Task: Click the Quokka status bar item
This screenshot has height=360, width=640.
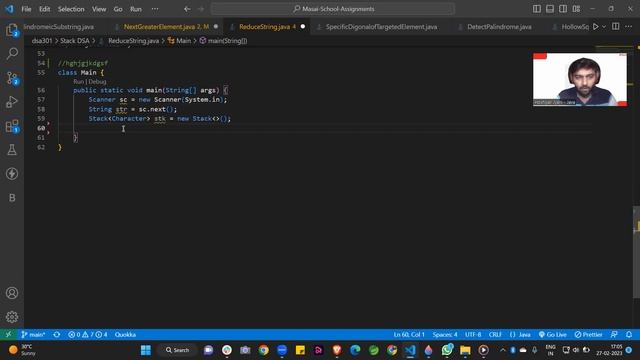Action: point(125,335)
